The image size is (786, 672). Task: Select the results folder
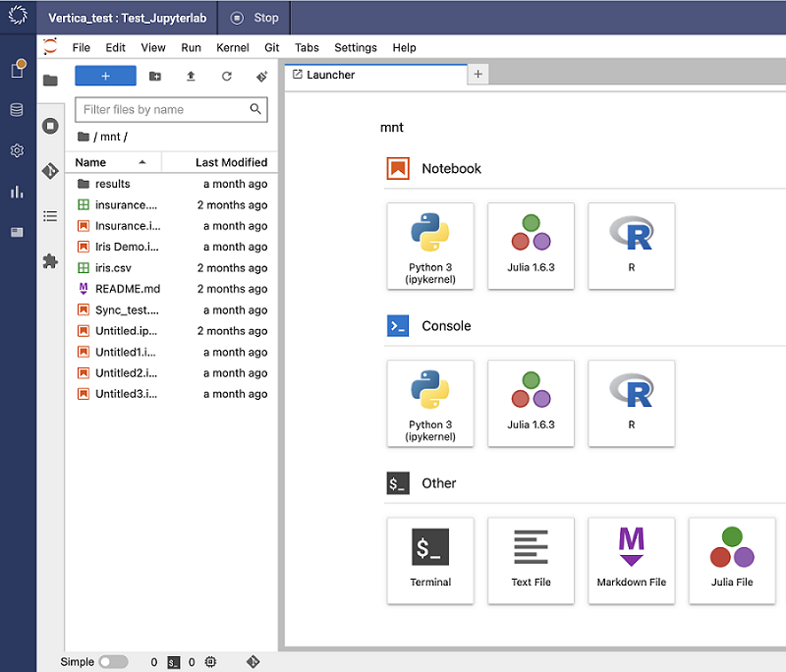172,184
